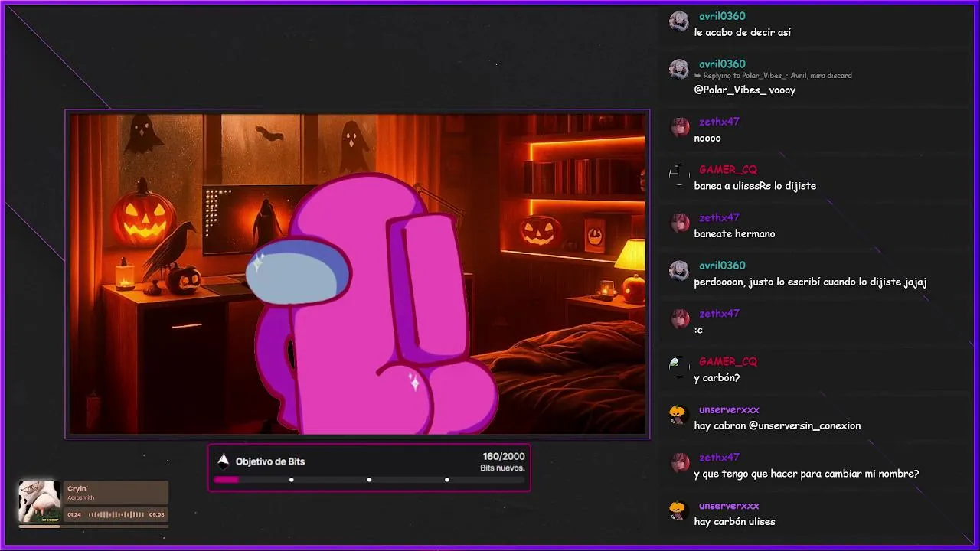Click 'Objetivo de Bits' goal title
This screenshot has width=980, height=551.
tap(270, 461)
